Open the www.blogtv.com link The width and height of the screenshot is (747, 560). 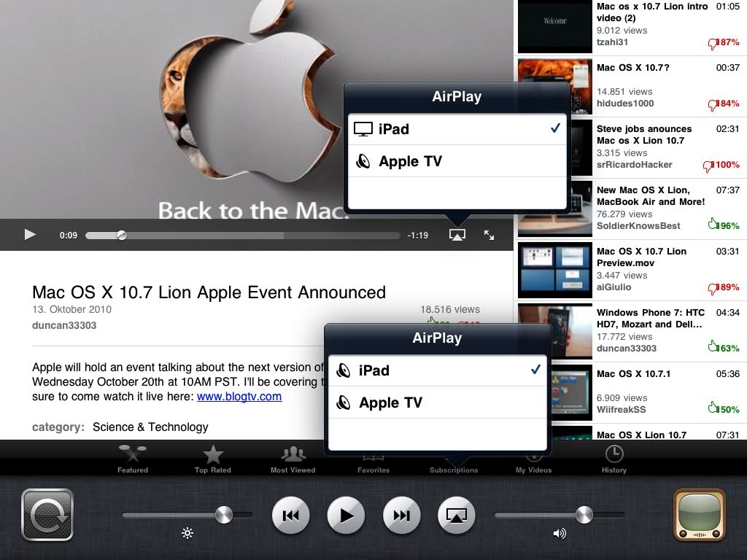(x=239, y=397)
